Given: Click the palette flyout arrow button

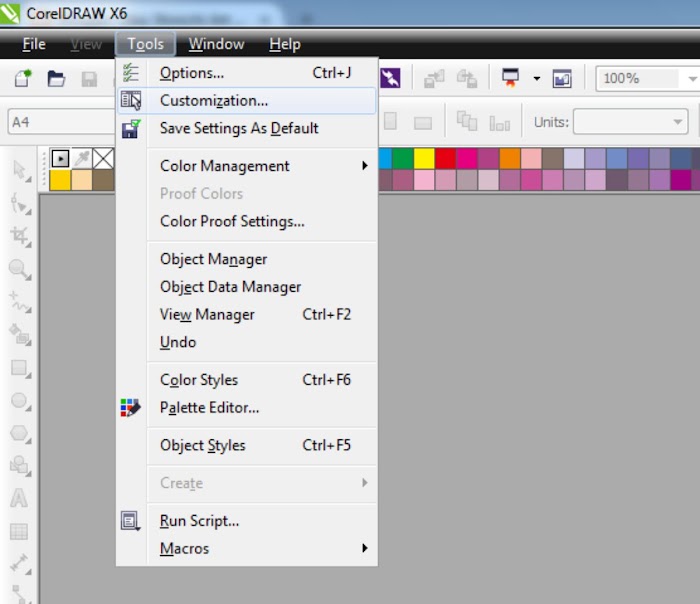Looking at the screenshot, I should click(x=60, y=158).
